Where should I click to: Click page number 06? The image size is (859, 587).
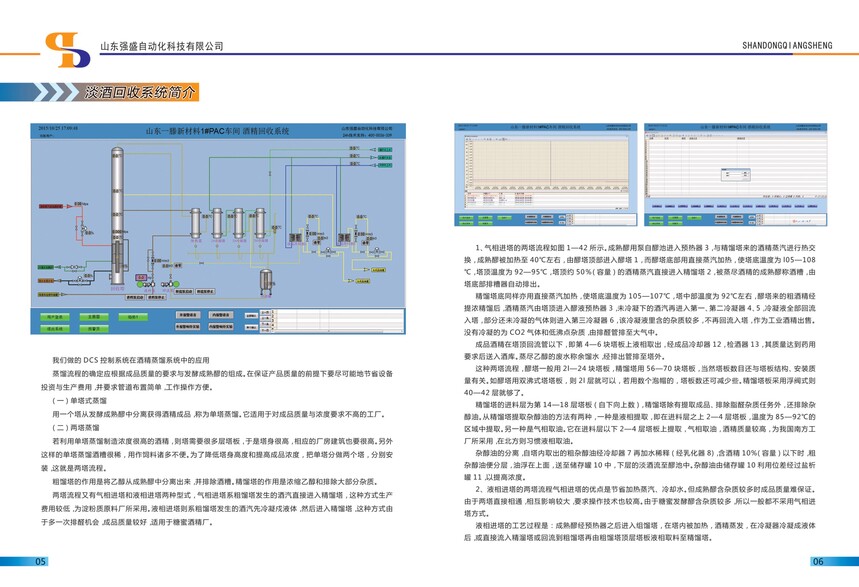[818, 561]
